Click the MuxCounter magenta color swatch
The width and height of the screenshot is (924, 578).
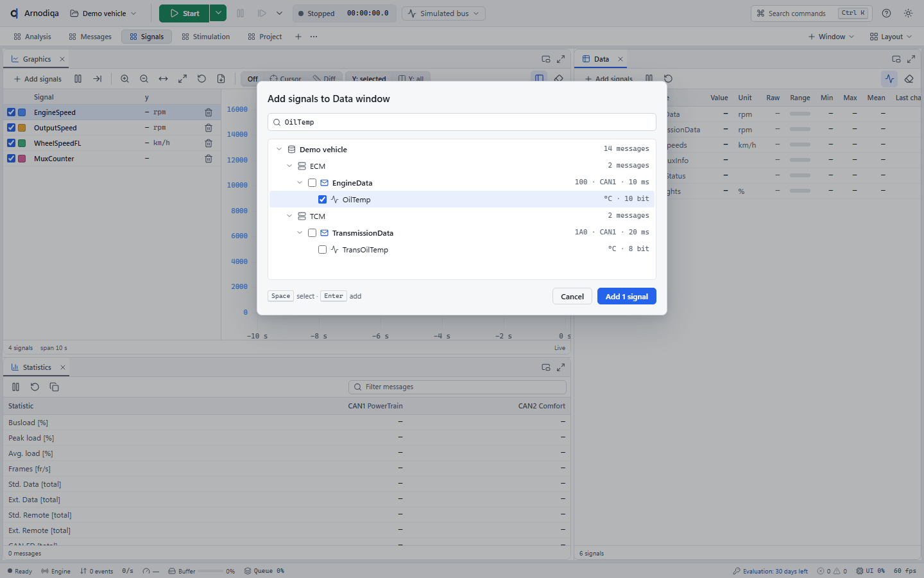tap(22, 159)
